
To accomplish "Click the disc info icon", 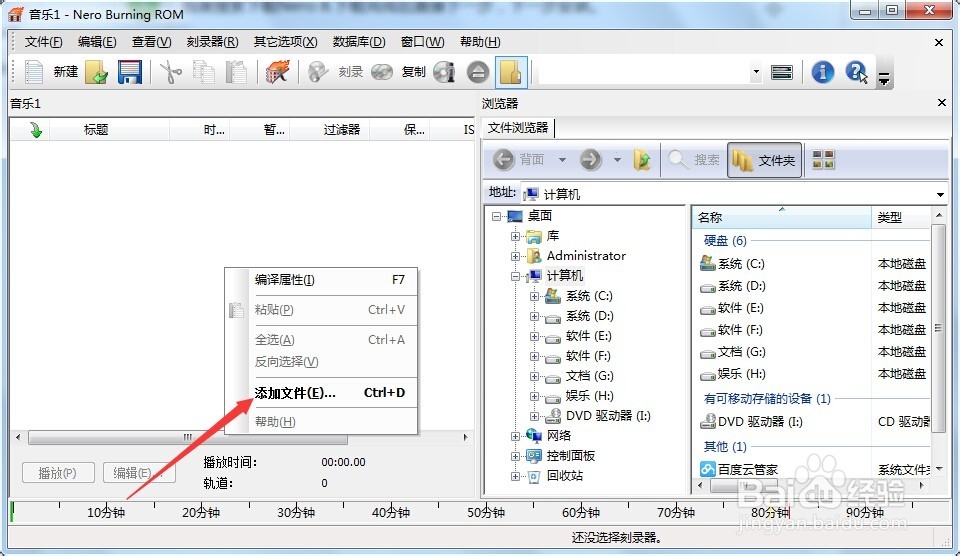I will pos(444,72).
